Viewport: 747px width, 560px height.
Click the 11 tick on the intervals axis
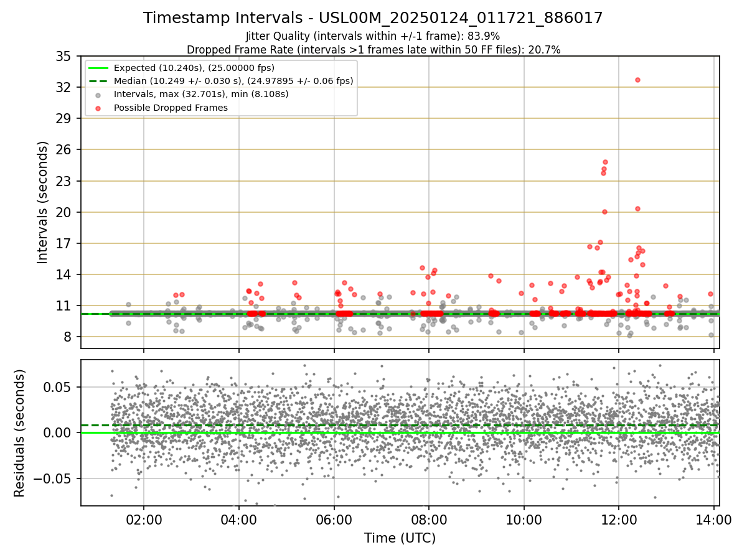[x=63, y=306]
